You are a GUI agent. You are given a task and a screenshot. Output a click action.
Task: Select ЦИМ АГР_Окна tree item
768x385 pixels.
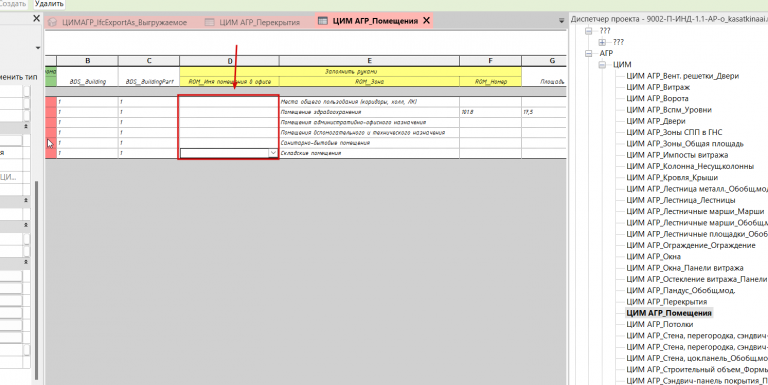pyautogui.click(x=653, y=256)
